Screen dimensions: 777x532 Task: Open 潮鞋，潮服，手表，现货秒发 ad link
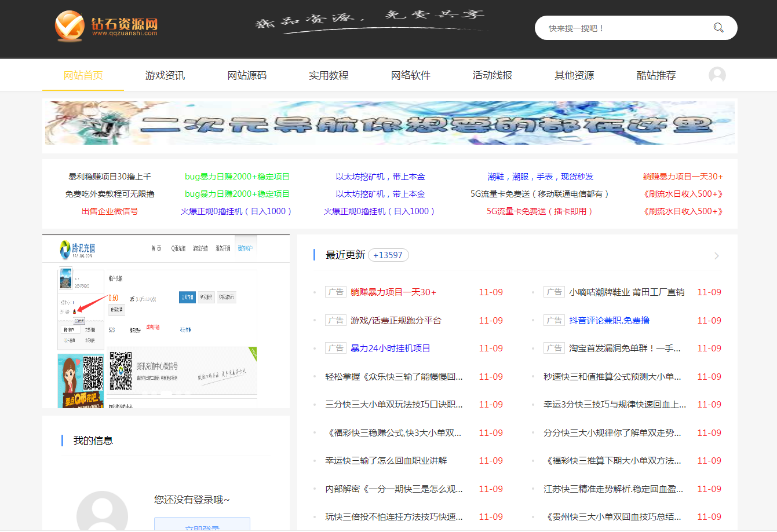click(x=540, y=177)
